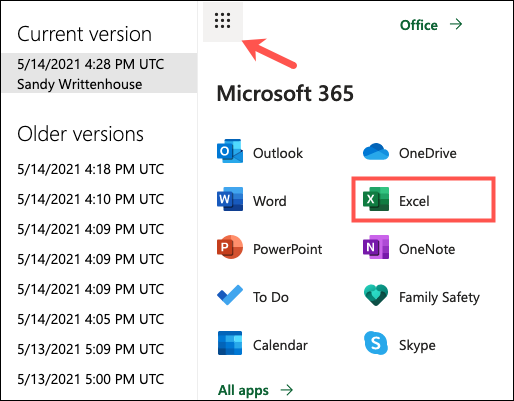Screen dimensions: 514x401
Task: Click the arrow next to All apps
Action: (x=286, y=389)
